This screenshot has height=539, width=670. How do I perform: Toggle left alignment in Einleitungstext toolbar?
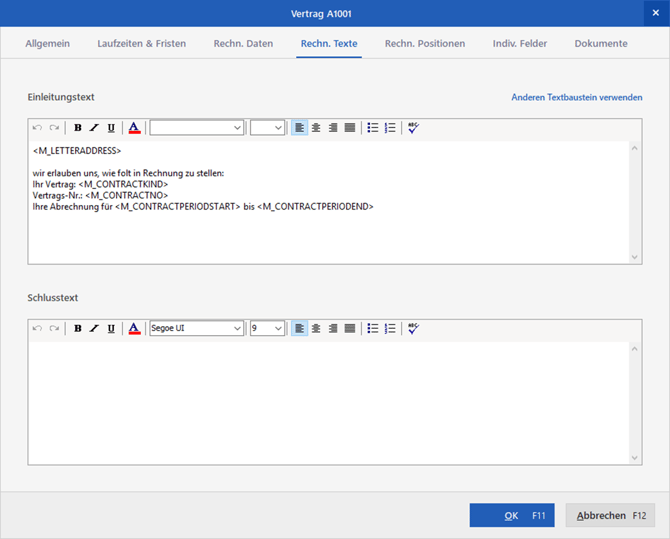[299, 128]
